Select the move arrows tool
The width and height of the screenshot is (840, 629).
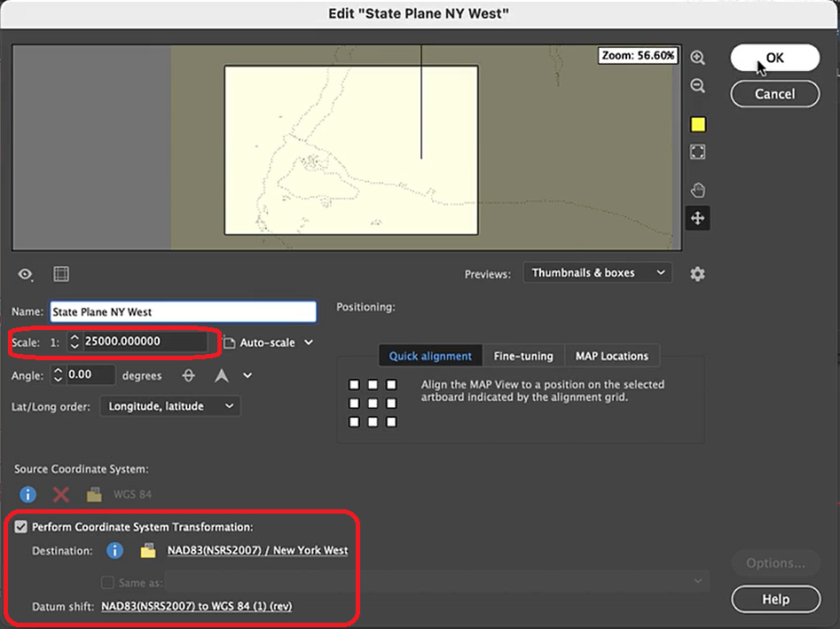(x=697, y=218)
